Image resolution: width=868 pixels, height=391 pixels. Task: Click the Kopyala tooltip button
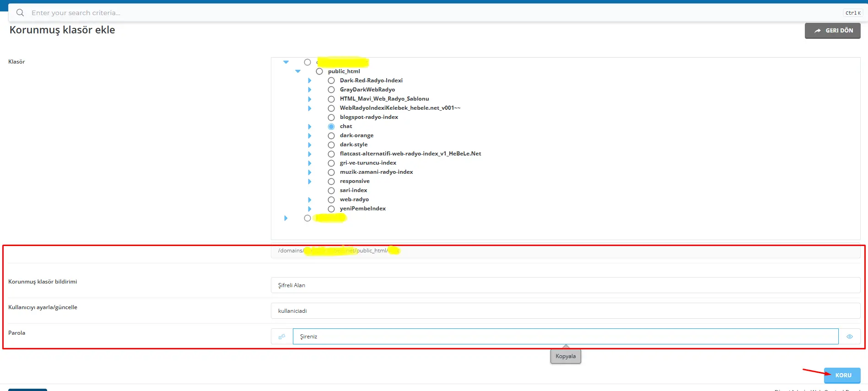566,356
